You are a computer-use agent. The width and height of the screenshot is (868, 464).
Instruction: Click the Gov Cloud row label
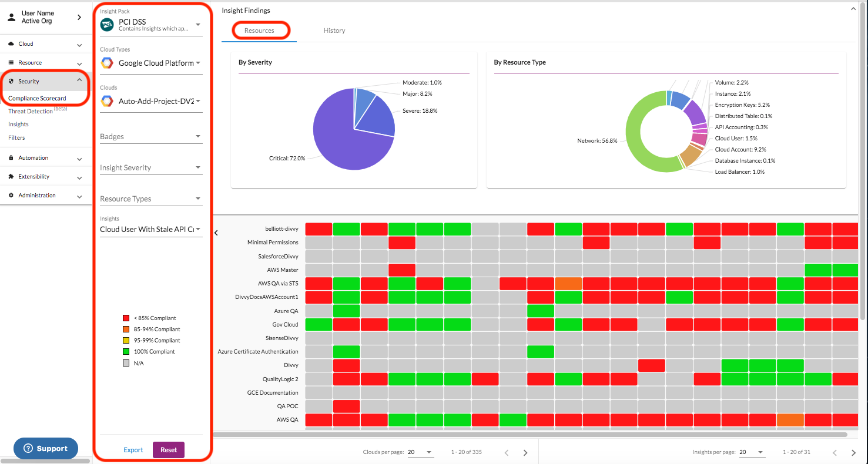(x=286, y=324)
